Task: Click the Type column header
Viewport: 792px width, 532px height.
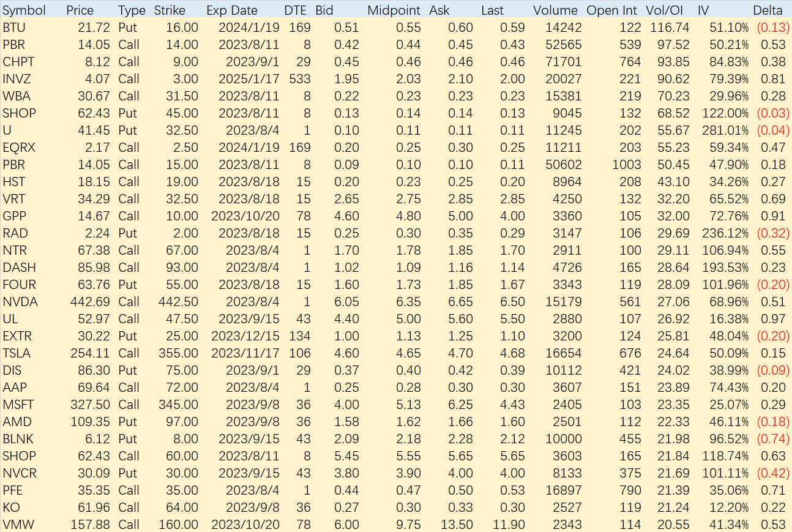Action: click(x=132, y=10)
